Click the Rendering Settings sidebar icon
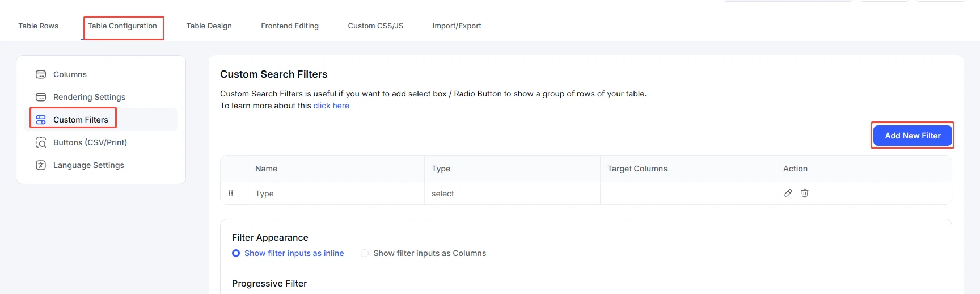 click(41, 97)
